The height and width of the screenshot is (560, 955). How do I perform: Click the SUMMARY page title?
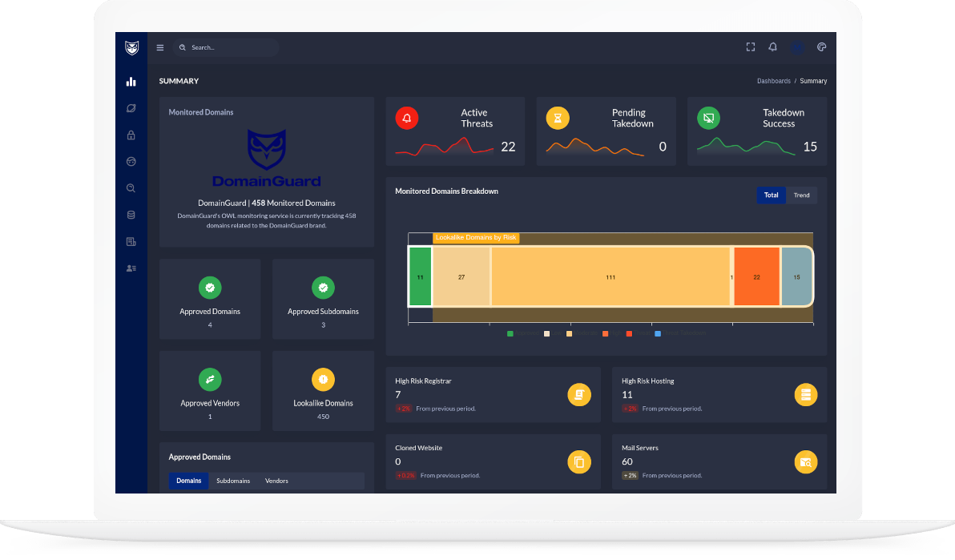[179, 81]
